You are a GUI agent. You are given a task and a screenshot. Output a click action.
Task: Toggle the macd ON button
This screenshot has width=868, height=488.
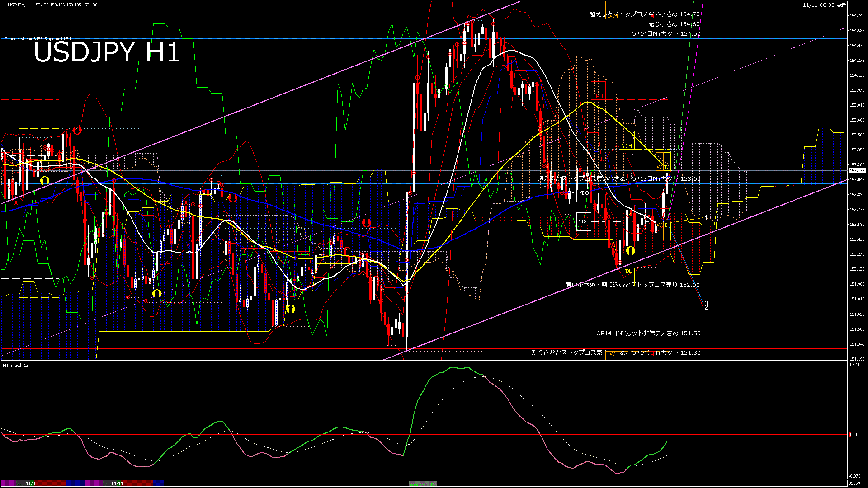tap(423, 483)
